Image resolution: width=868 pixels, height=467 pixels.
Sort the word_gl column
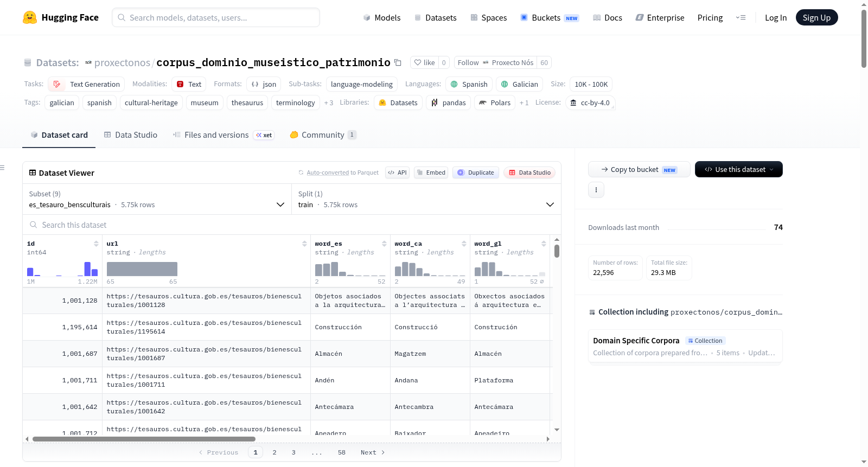544,244
